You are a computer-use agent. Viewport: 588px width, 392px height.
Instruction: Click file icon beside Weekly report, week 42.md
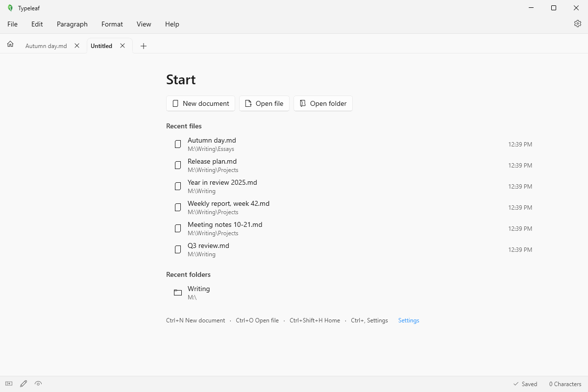[178, 207]
